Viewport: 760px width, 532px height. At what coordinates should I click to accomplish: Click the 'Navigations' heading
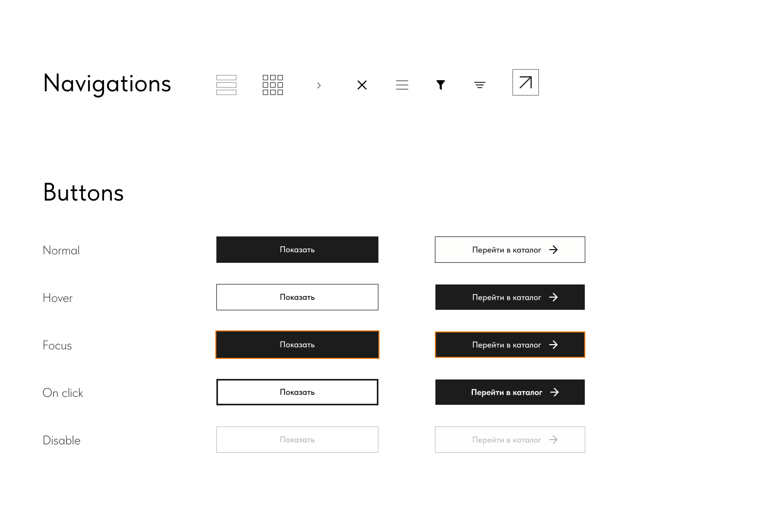(x=107, y=84)
